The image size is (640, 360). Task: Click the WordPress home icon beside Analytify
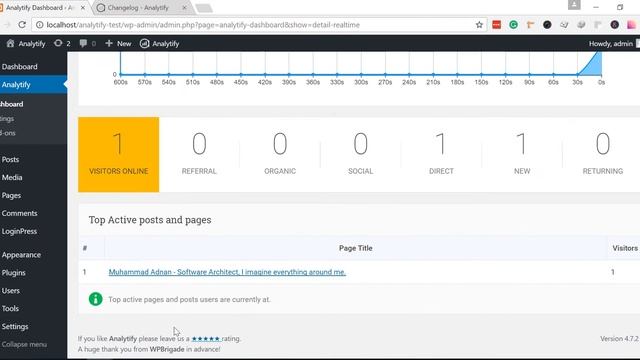click(x=10, y=44)
